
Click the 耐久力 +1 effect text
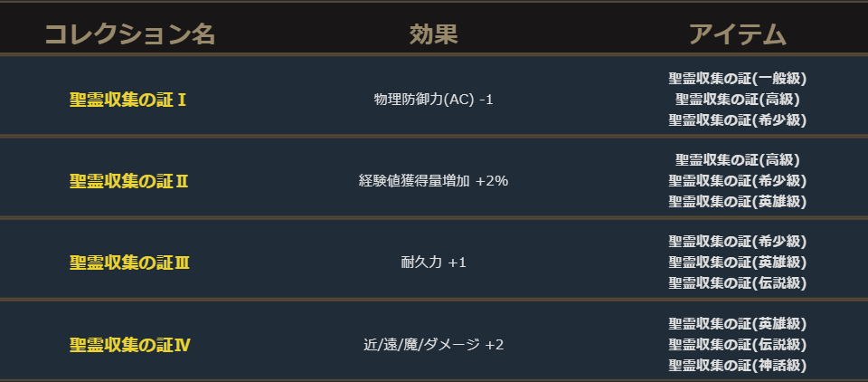tap(433, 263)
